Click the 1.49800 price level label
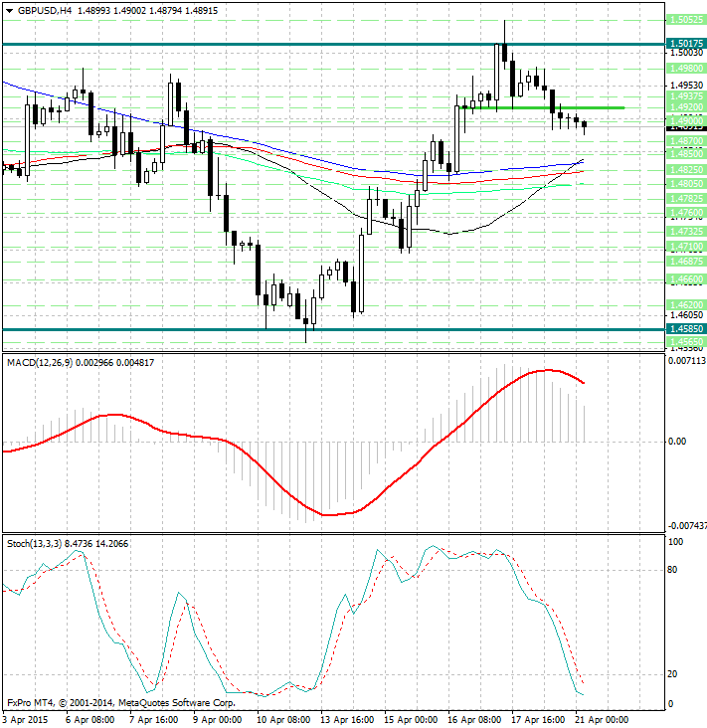 686,69
